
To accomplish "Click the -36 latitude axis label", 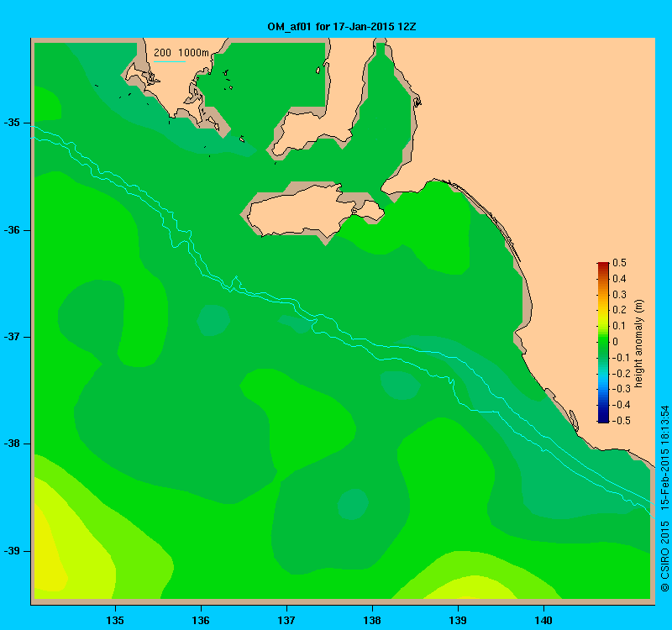I will pyautogui.click(x=12, y=230).
